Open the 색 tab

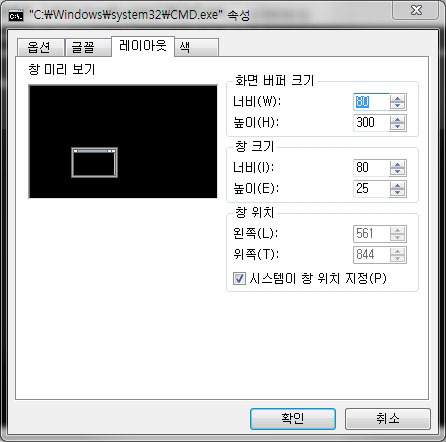tap(196, 47)
